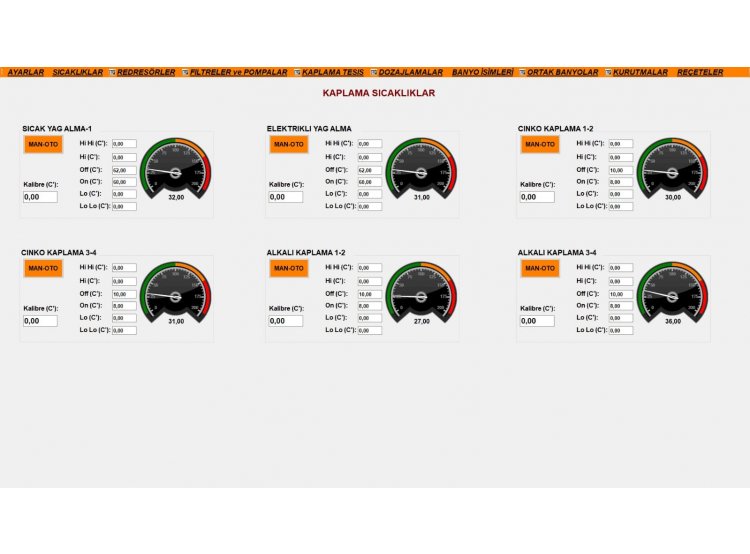Open the BANYO İSİMLERİ menu
Screen dimensions: 750x554
pos(483,73)
